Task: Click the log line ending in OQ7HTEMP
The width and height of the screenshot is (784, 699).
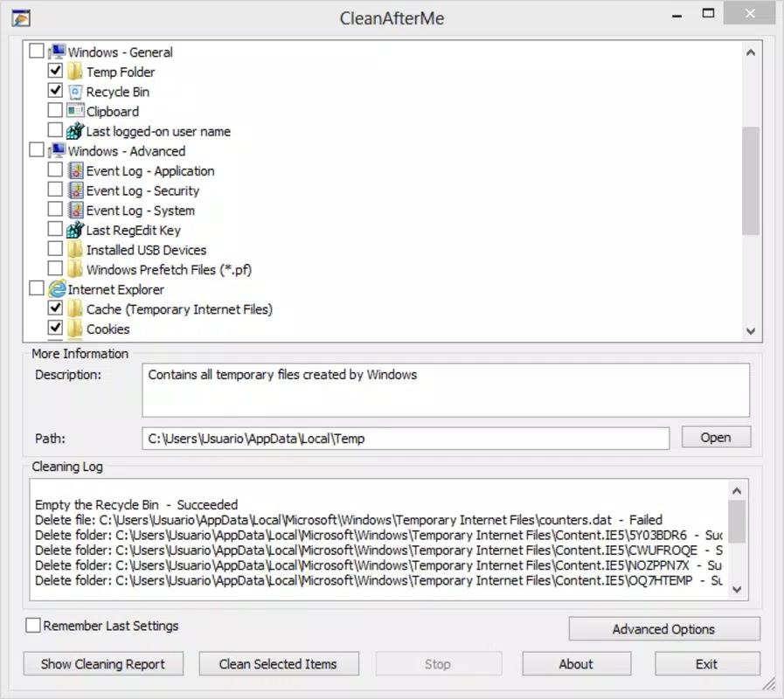Action: tap(378, 580)
